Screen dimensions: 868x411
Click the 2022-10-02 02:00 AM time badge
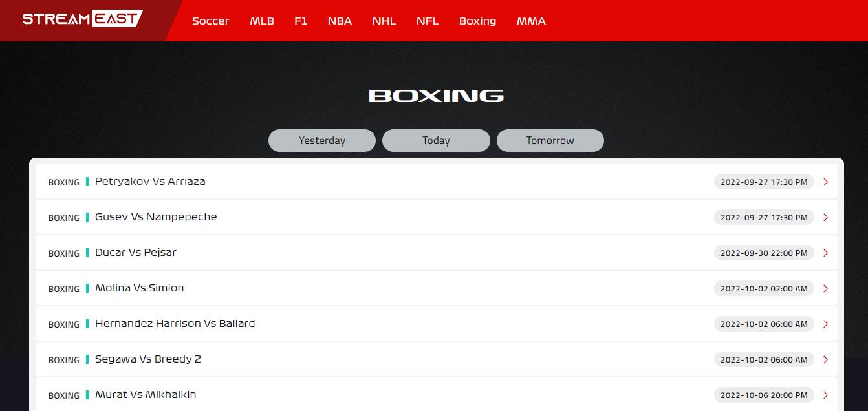click(x=764, y=289)
